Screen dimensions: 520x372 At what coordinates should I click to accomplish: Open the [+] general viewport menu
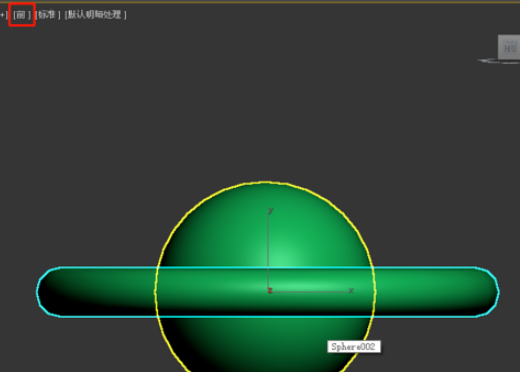(3, 15)
